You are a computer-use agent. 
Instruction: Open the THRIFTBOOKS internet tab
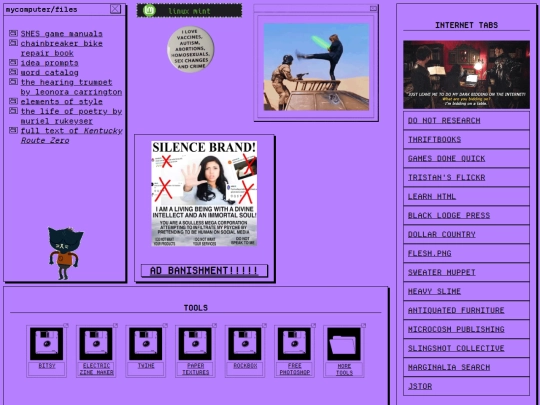point(466,139)
